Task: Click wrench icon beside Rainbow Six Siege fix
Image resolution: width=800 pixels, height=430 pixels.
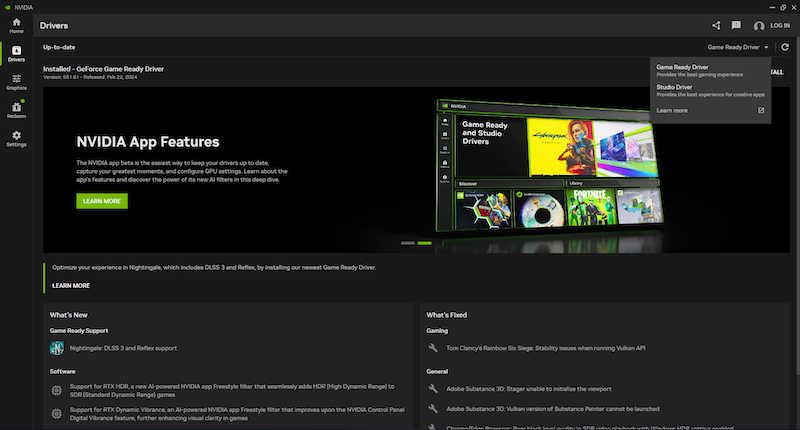Action: [x=433, y=348]
